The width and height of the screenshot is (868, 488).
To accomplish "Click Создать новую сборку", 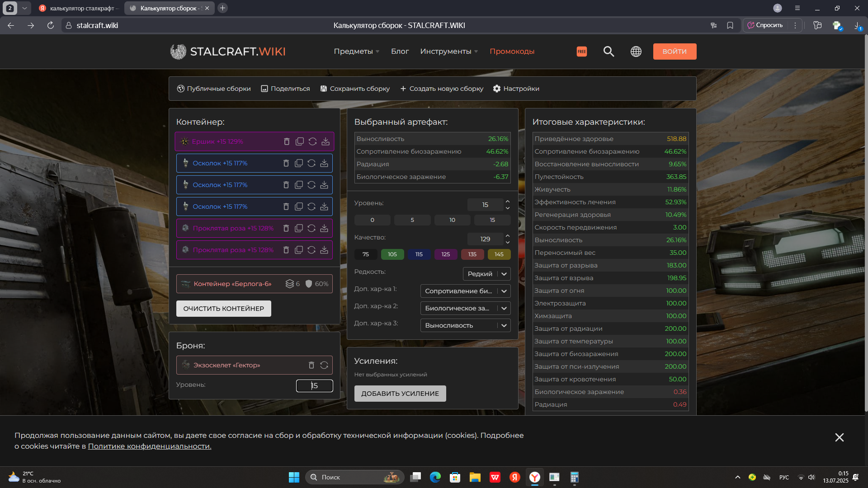I will [442, 89].
